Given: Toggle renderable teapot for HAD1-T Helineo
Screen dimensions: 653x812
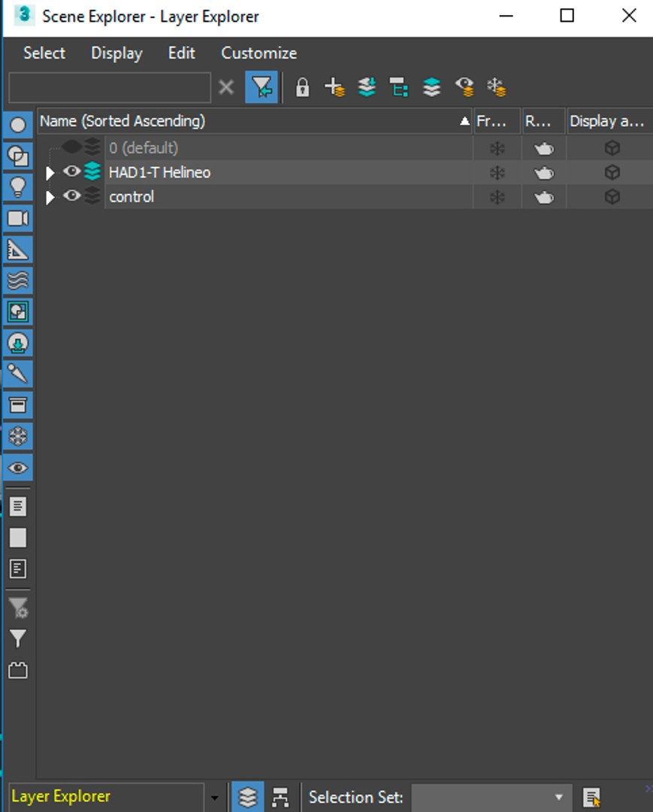Looking at the screenshot, I should pos(544,173).
